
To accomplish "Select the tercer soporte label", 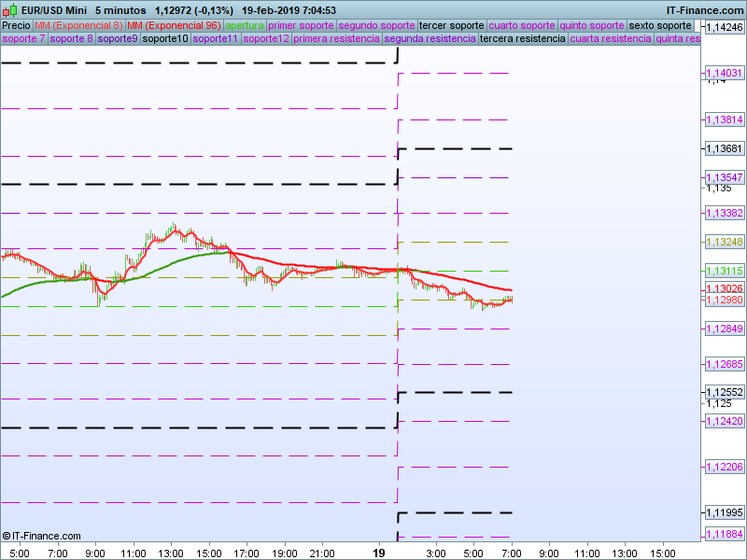I will coord(452,25).
